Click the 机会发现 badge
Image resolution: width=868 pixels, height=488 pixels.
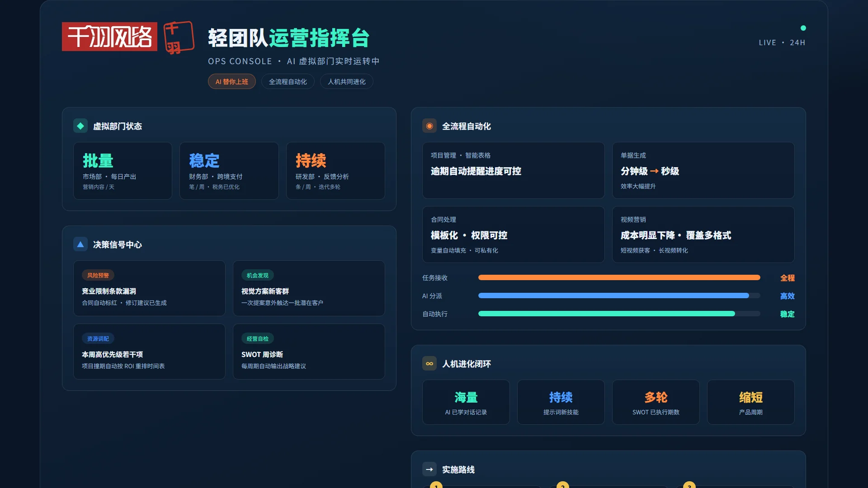coord(258,275)
